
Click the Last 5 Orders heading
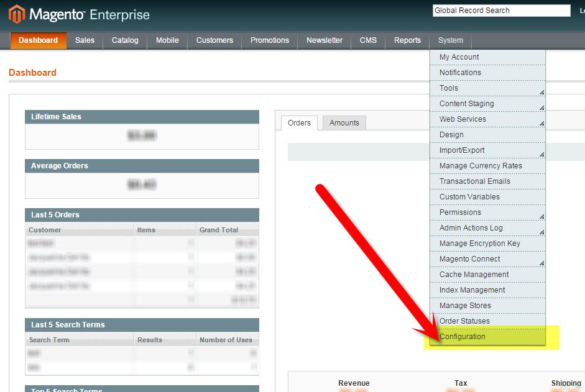coord(142,215)
